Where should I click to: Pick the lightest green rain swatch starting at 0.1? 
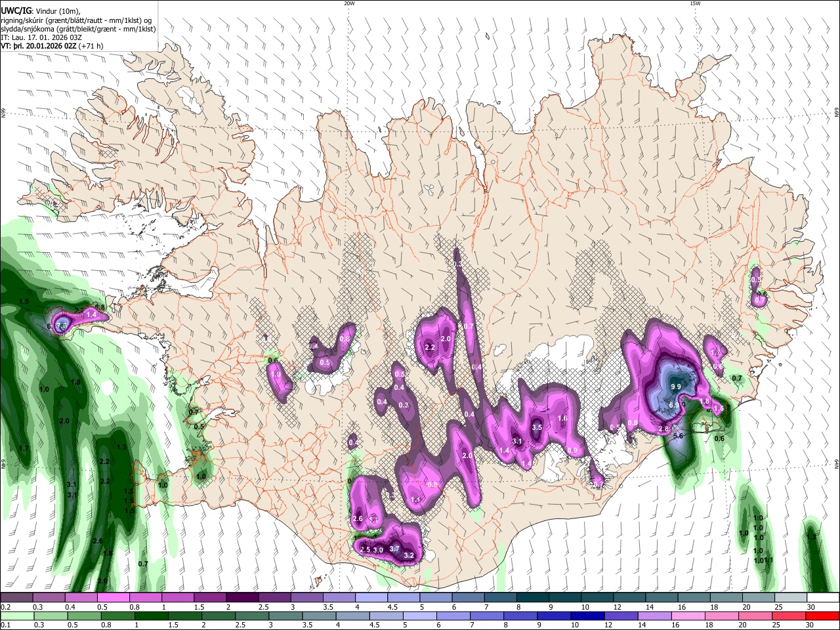click(x=16, y=616)
